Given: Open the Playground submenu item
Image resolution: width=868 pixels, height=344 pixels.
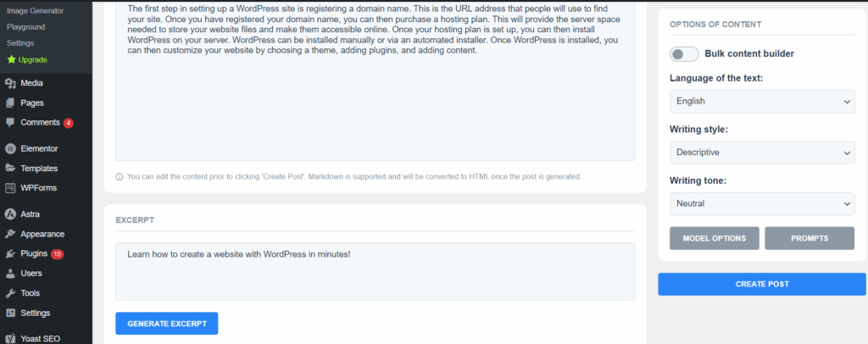Looking at the screenshot, I should 26,26.
